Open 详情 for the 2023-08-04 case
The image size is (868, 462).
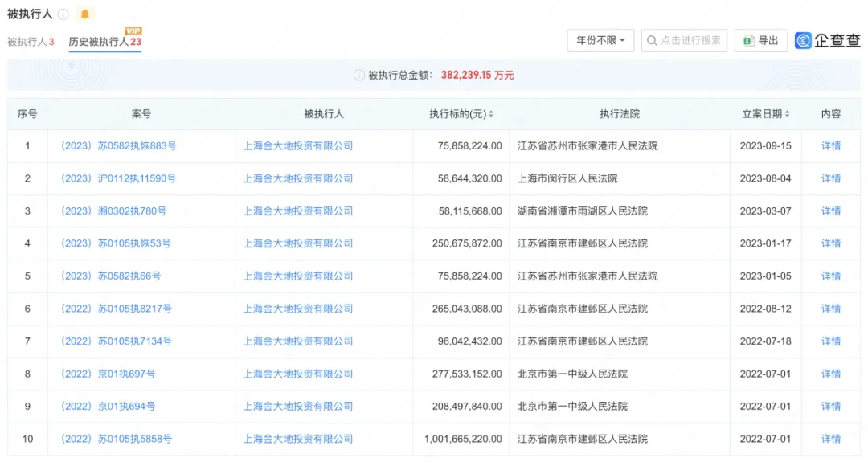point(831,178)
